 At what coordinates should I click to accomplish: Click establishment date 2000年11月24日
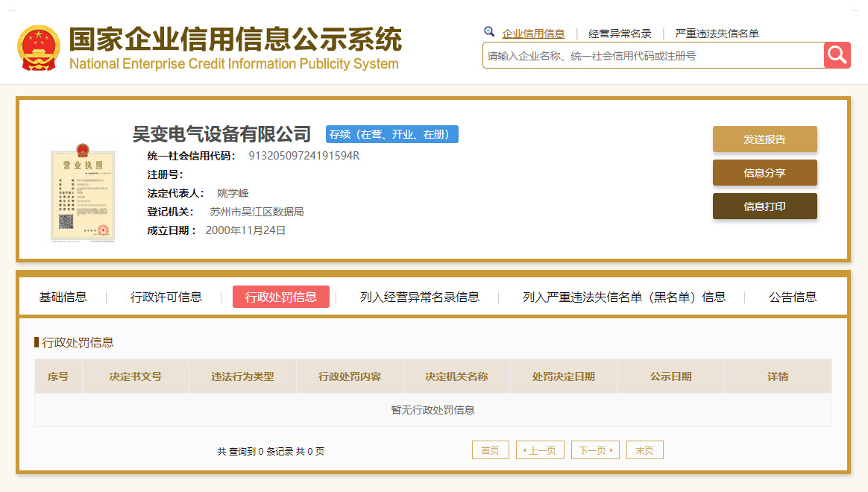click(245, 230)
